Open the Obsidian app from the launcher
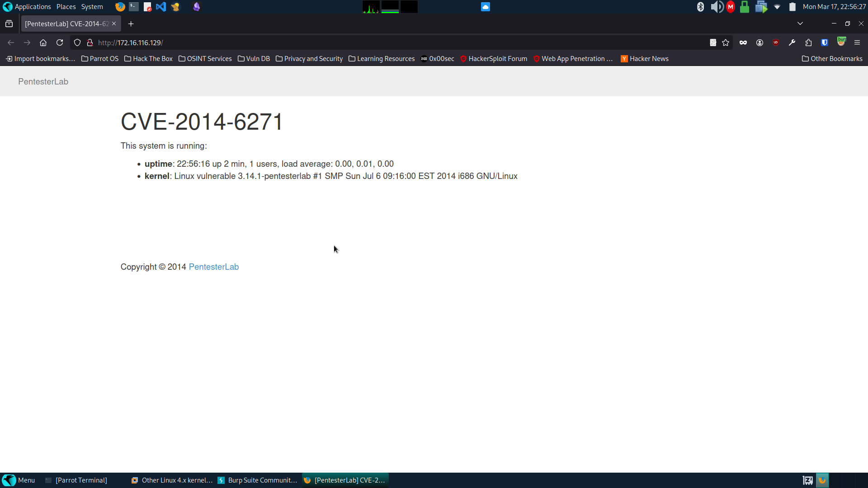868x488 pixels. click(x=196, y=6)
